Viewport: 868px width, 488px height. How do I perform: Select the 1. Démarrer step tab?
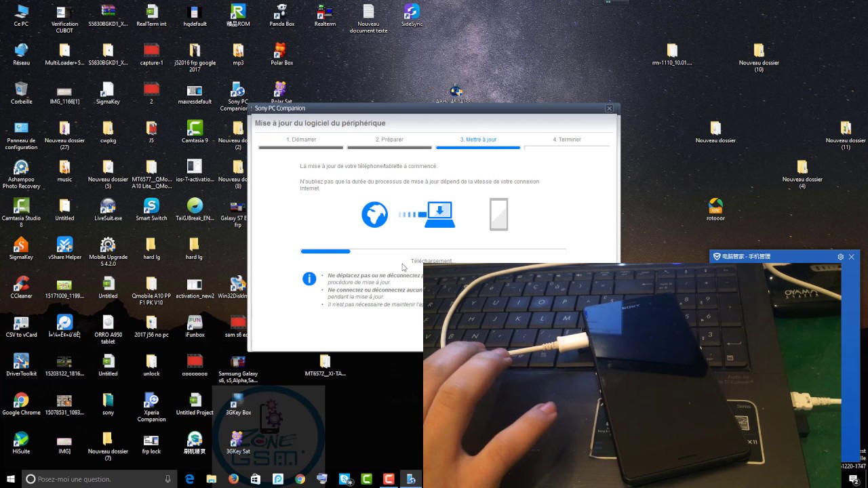point(300,141)
